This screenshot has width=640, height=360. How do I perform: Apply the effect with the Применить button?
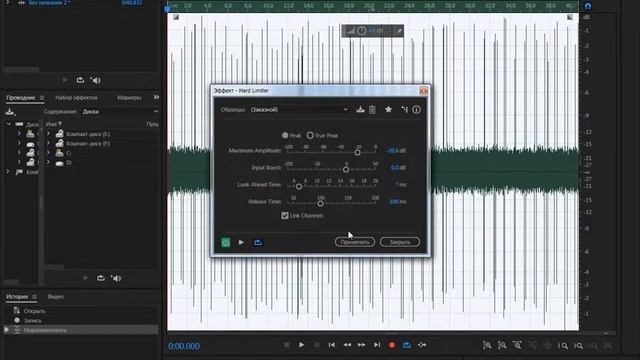tap(355, 242)
